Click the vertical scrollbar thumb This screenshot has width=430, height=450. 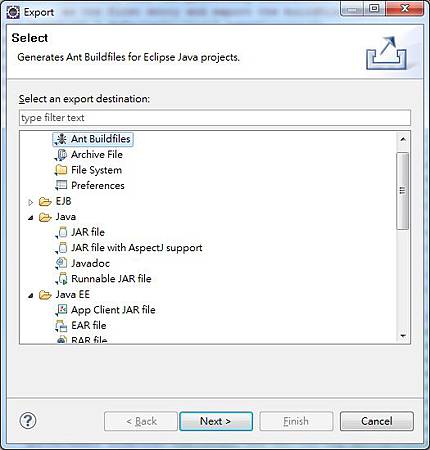click(403, 191)
